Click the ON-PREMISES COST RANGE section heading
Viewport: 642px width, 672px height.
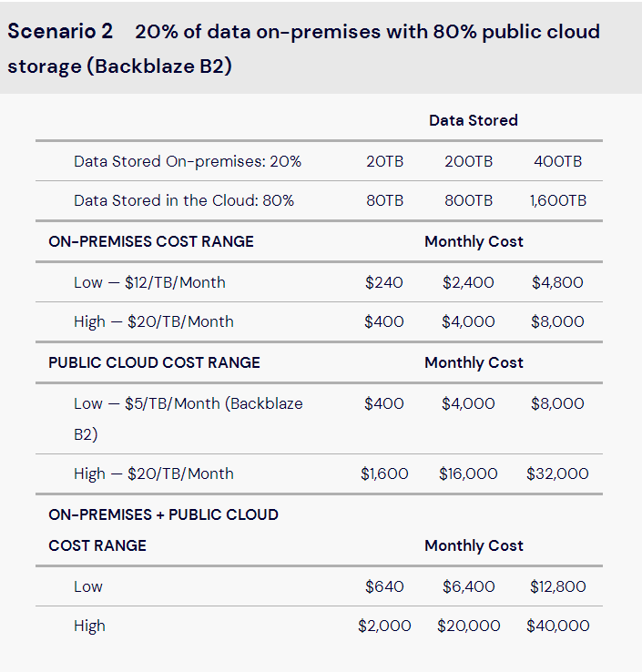click(x=151, y=241)
